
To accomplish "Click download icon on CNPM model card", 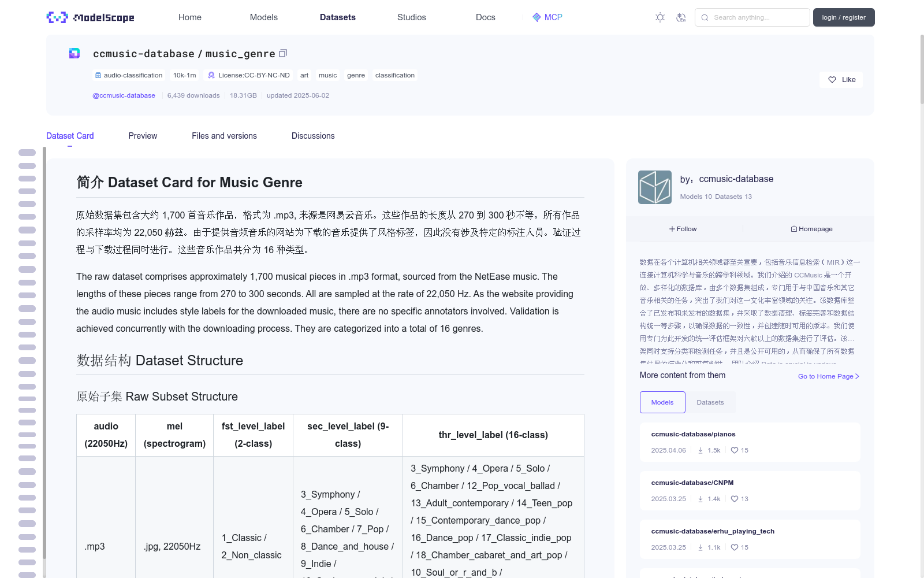I will [701, 499].
